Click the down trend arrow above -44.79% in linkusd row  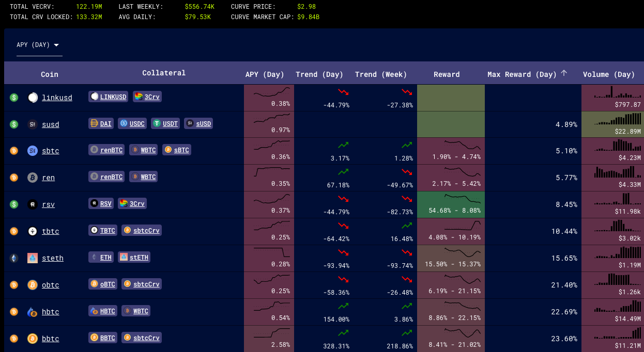(343, 92)
